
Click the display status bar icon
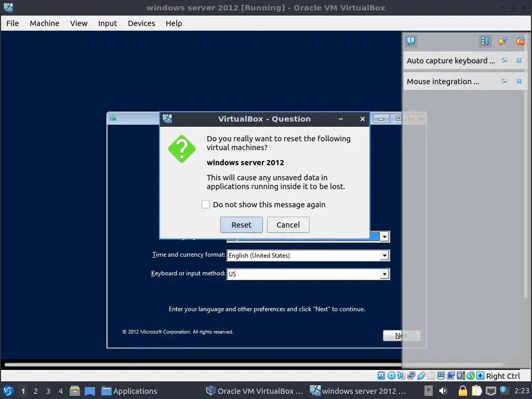[441, 376]
